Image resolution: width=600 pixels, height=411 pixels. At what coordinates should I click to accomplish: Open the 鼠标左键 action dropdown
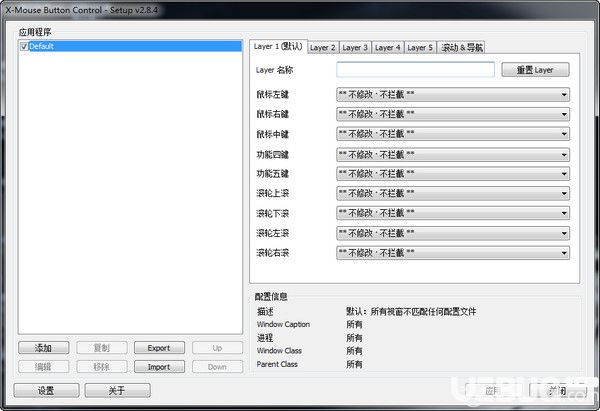click(x=453, y=95)
